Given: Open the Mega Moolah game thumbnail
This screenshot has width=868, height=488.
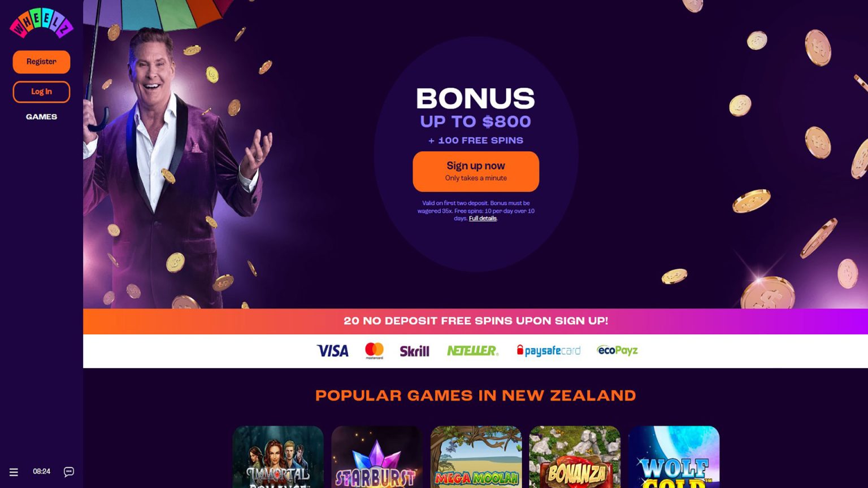Looking at the screenshot, I should (476, 457).
